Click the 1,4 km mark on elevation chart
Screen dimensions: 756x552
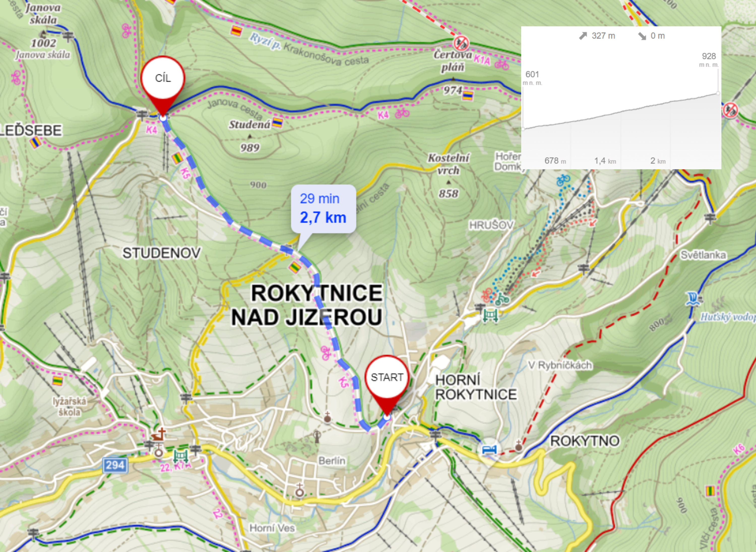pyautogui.click(x=605, y=161)
